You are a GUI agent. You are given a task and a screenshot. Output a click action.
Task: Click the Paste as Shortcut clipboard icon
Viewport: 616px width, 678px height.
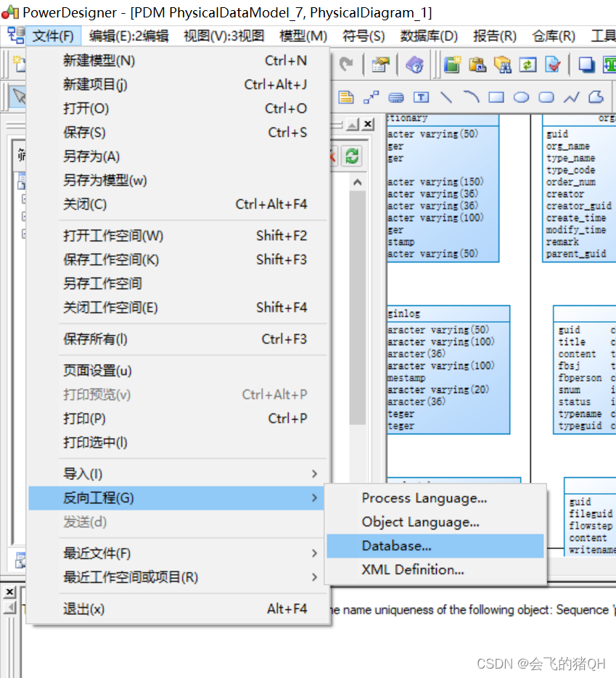(477, 65)
